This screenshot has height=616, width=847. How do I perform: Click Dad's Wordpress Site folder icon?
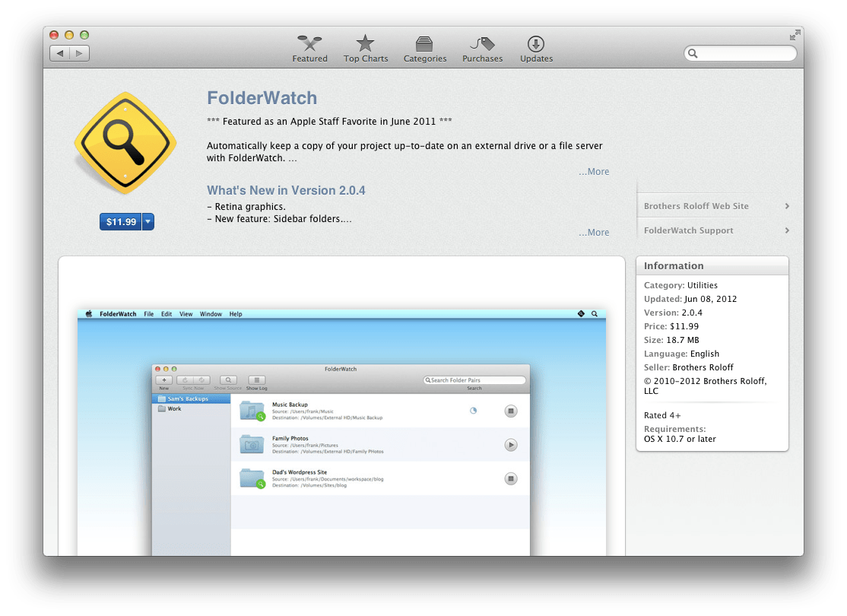coord(252,478)
